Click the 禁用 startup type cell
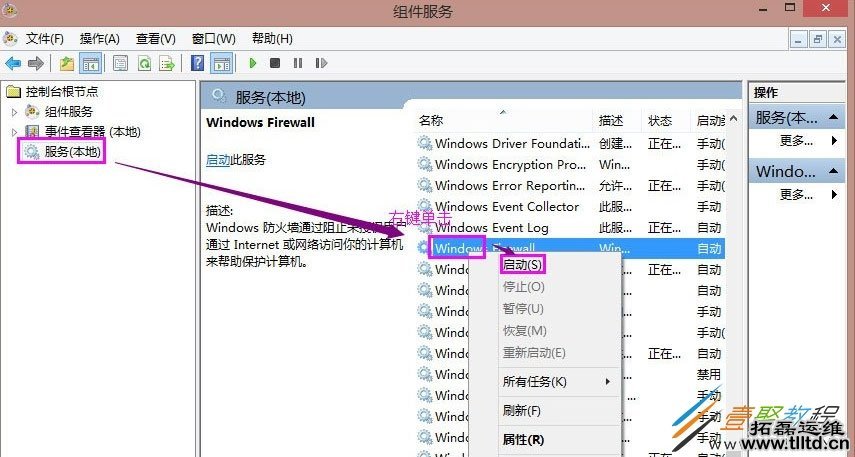Screen dimensions: 855x457 709,375
